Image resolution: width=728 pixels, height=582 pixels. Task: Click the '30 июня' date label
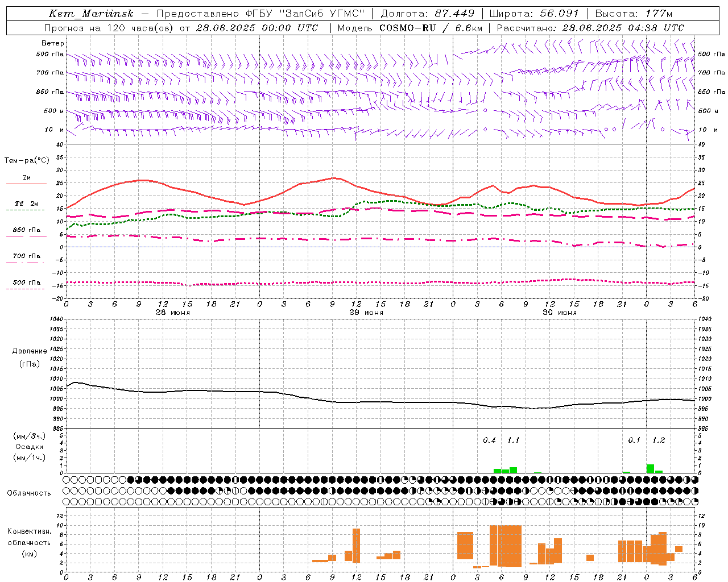pyautogui.click(x=560, y=313)
